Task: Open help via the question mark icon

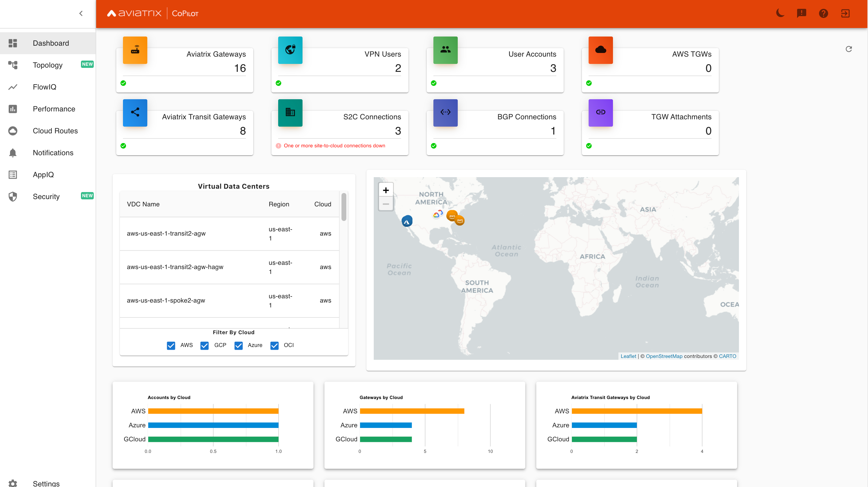Action: 824,13
